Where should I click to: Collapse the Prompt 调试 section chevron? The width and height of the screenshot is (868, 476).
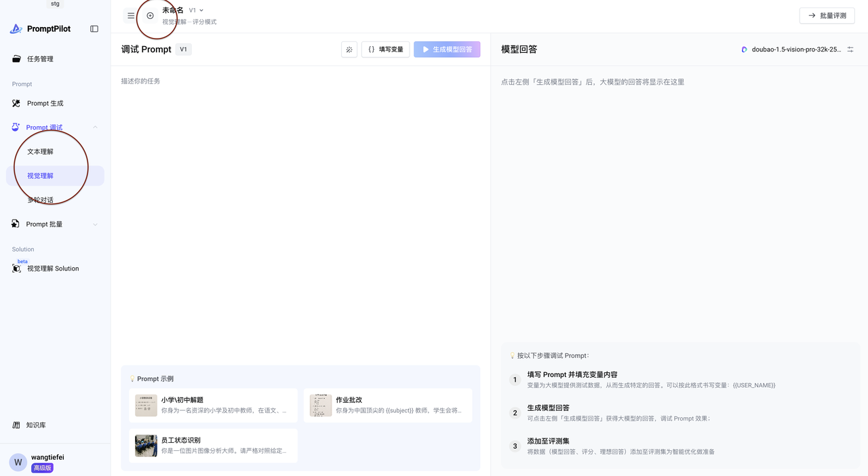95,127
